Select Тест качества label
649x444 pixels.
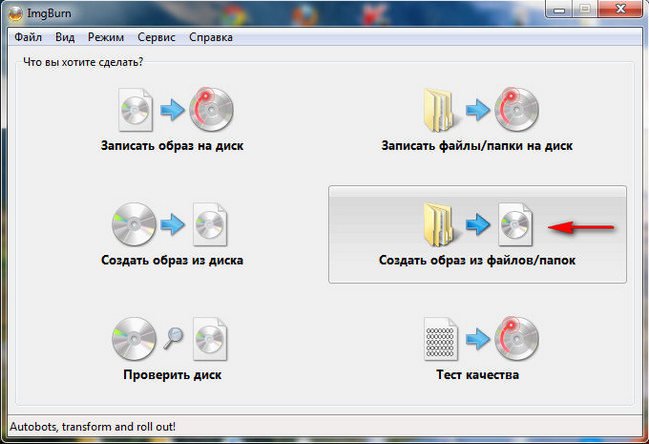[x=477, y=375]
